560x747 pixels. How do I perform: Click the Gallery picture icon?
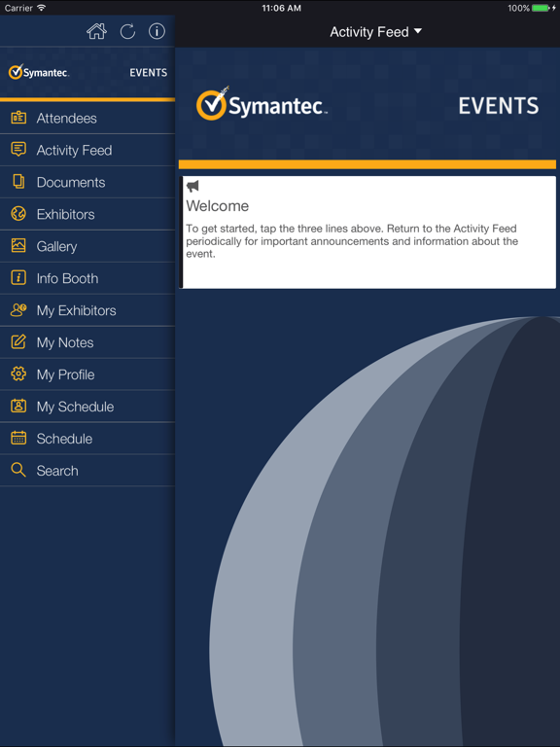pyautogui.click(x=18, y=246)
